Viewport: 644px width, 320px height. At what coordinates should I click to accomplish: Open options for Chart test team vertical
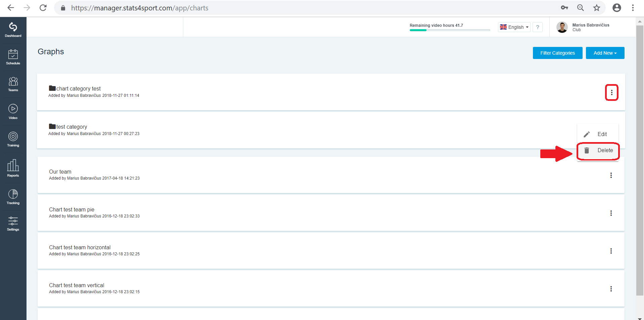click(x=611, y=289)
